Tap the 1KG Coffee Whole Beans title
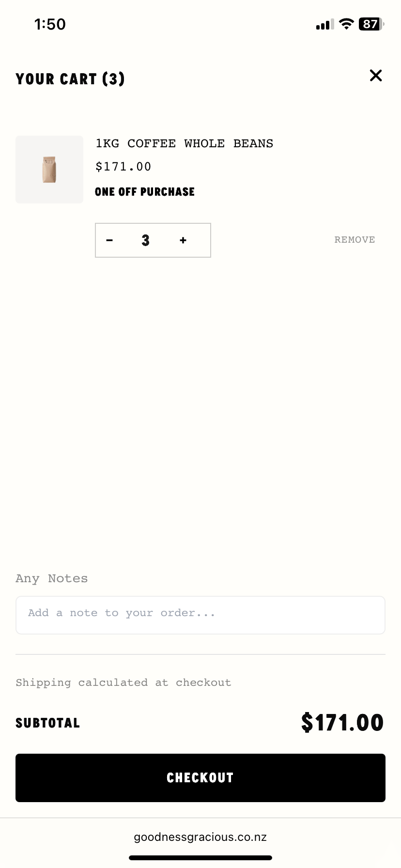401x868 pixels. [184, 143]
